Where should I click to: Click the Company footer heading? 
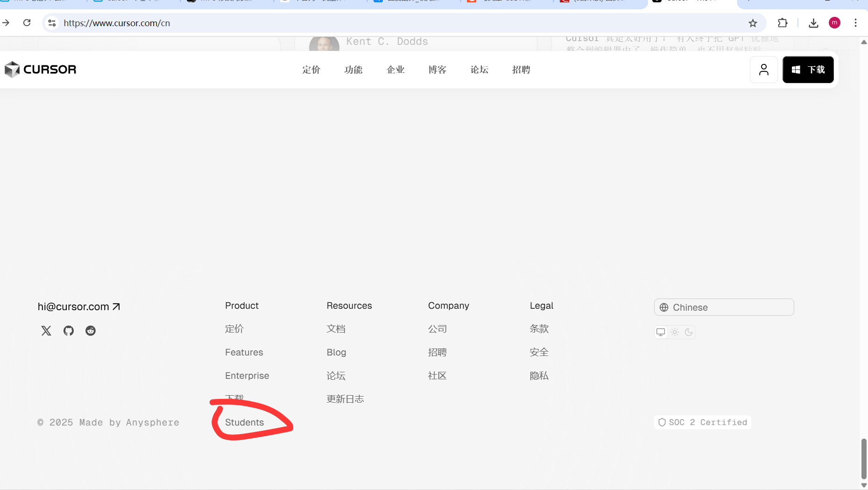click(449, 305)
